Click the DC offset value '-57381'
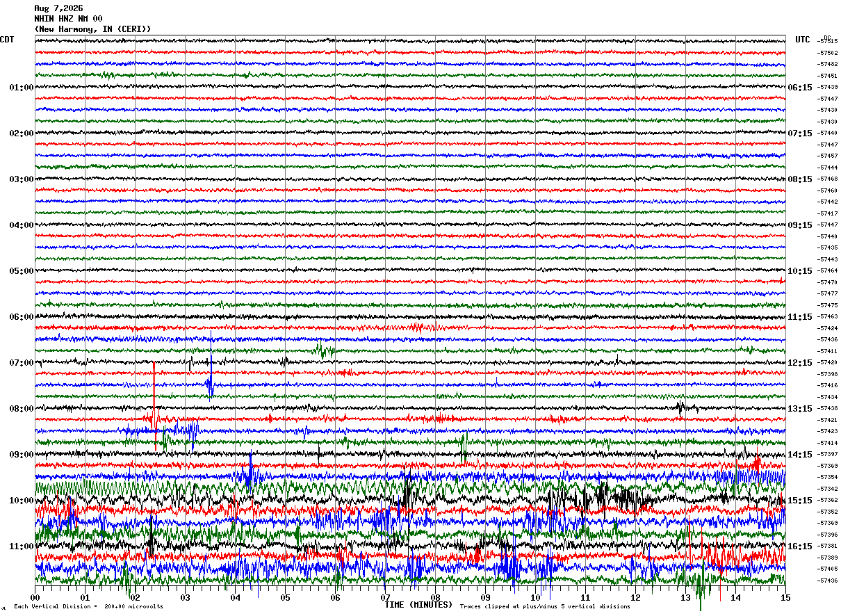Image resolution: width=841 pixels, height=616 pixels. click(x=828, y=546)
